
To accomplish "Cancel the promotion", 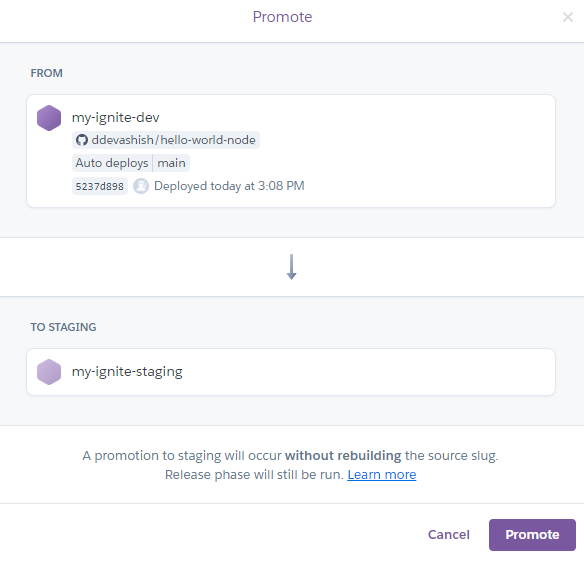I will tap(449, 535).
